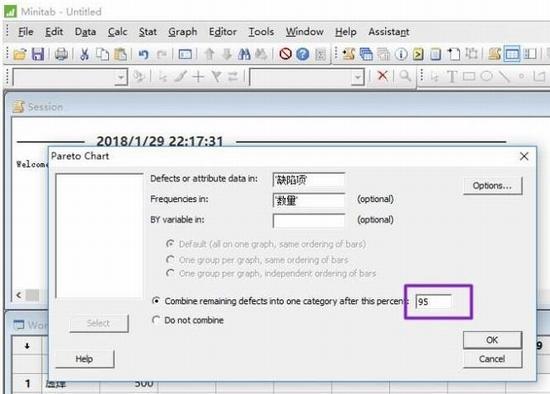Image resolution: width=550 pixels, height=394 pixels.
Task: Undo the last action with blue arrow
Action: (143, 54)
